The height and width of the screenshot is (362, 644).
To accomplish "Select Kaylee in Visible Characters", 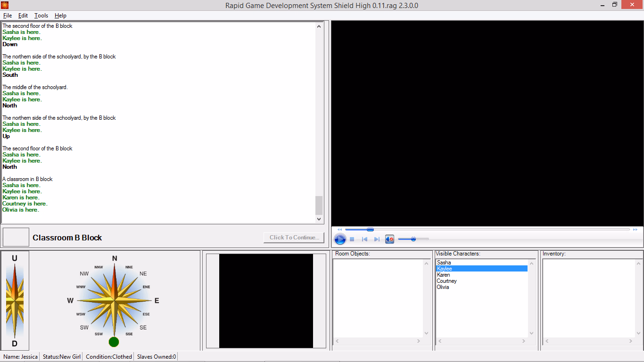I will coord(481,269).
